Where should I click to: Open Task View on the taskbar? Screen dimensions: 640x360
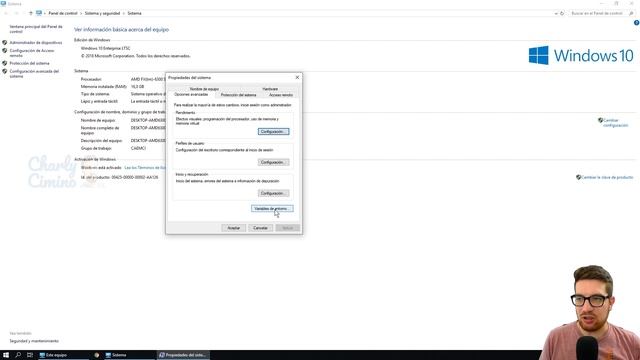[30, 355]
